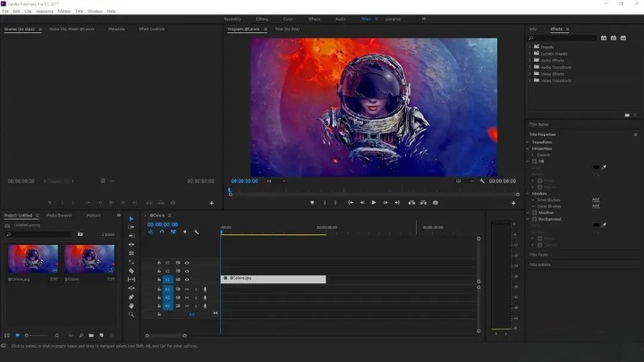This screenshot has height=362, width=644.
Task: Toggle visibility eye of track V2
Action: [187, 272]
